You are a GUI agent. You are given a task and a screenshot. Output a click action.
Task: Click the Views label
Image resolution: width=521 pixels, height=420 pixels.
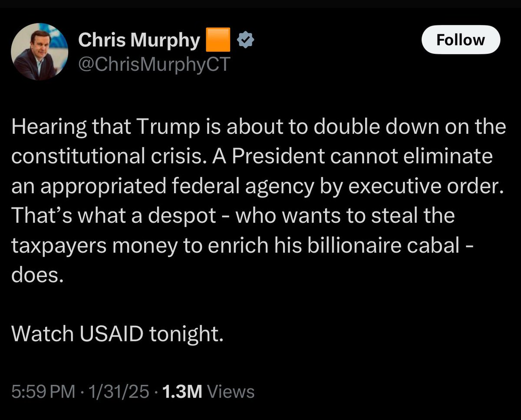pyautogui.click(x=231, y=392)
